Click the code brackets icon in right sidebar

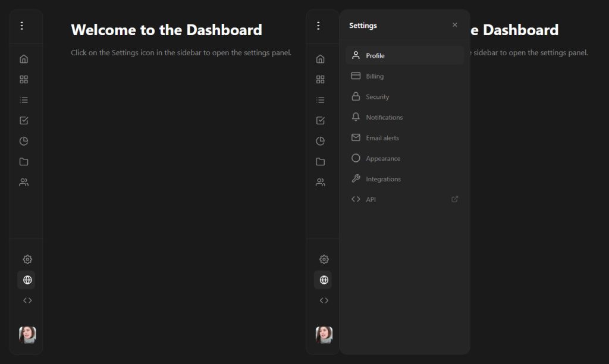(324, 300)
